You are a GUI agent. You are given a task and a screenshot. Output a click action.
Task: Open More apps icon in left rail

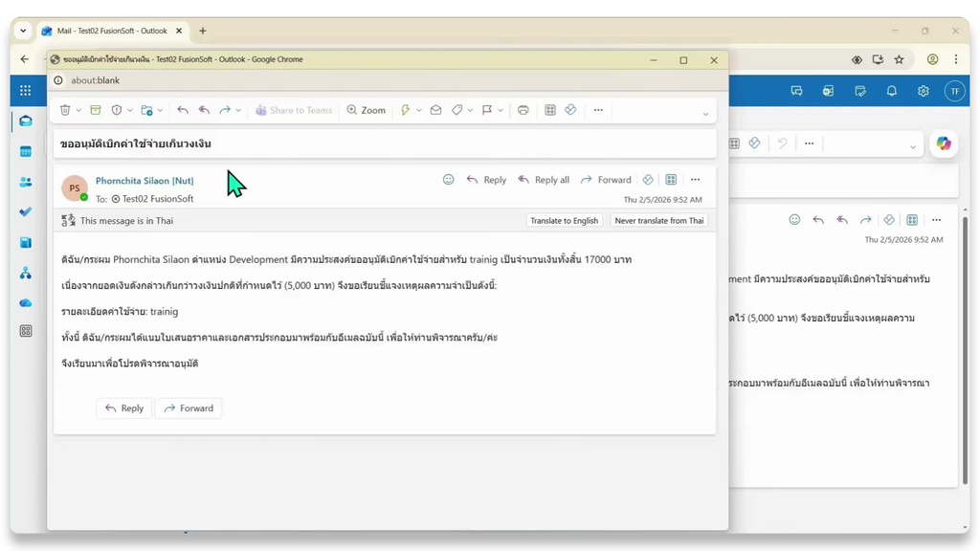tap(26, 331)
